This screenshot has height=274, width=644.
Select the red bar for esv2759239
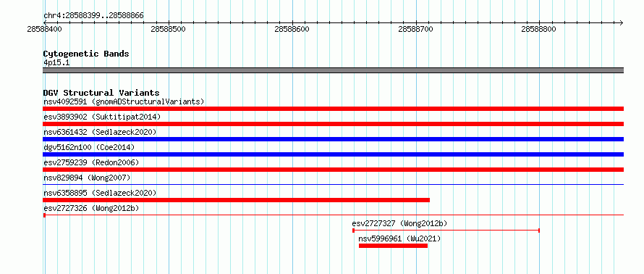point(333,170)
